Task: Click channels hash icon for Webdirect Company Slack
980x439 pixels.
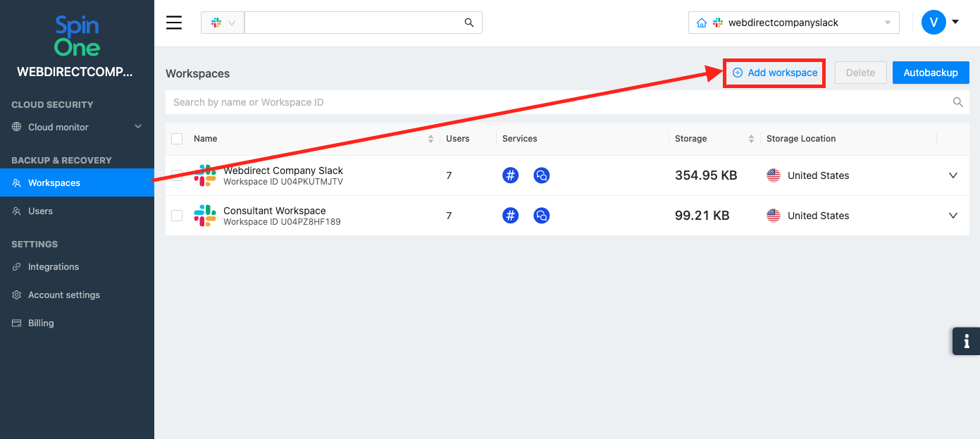Action: pyautogui.click(x=511, y=175)
